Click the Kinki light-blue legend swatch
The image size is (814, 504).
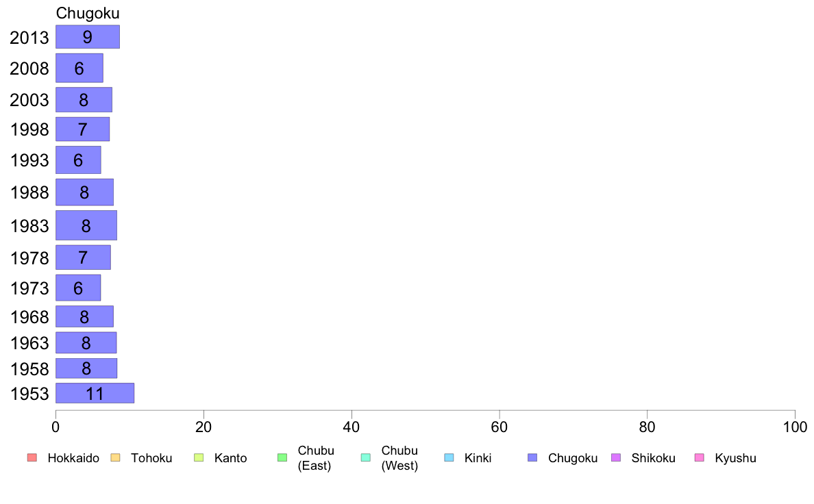449,457
